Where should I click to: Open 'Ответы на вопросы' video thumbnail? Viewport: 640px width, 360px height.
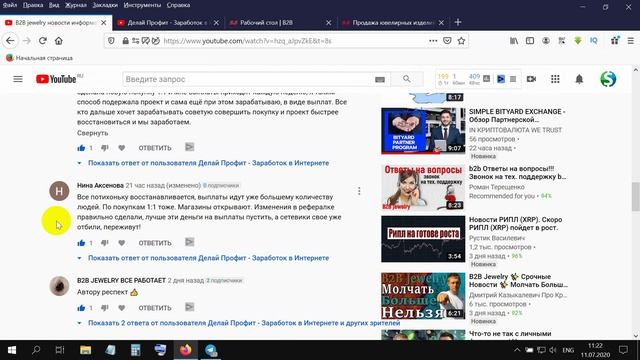423,187
